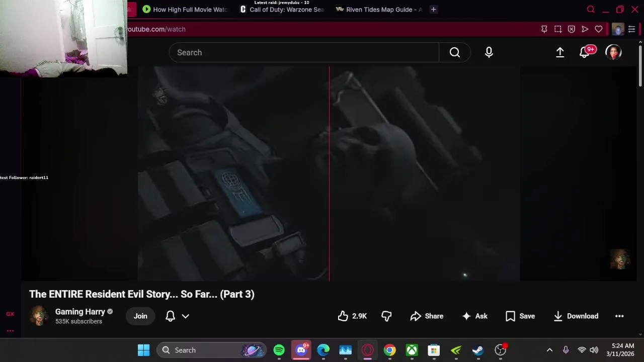Click the video title Resident Evil Story text
644x362 pixels.
pyautogui.click(x=142, y=294)
